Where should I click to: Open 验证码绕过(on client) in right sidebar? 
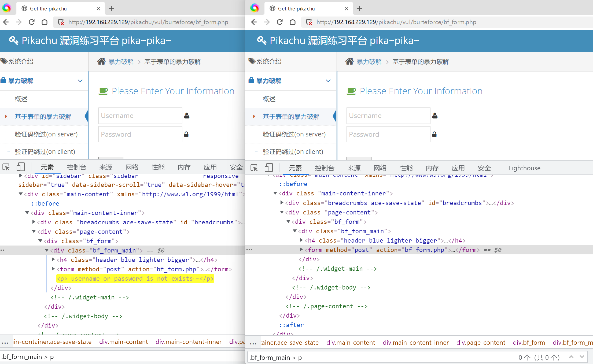(x=293, y=151)
